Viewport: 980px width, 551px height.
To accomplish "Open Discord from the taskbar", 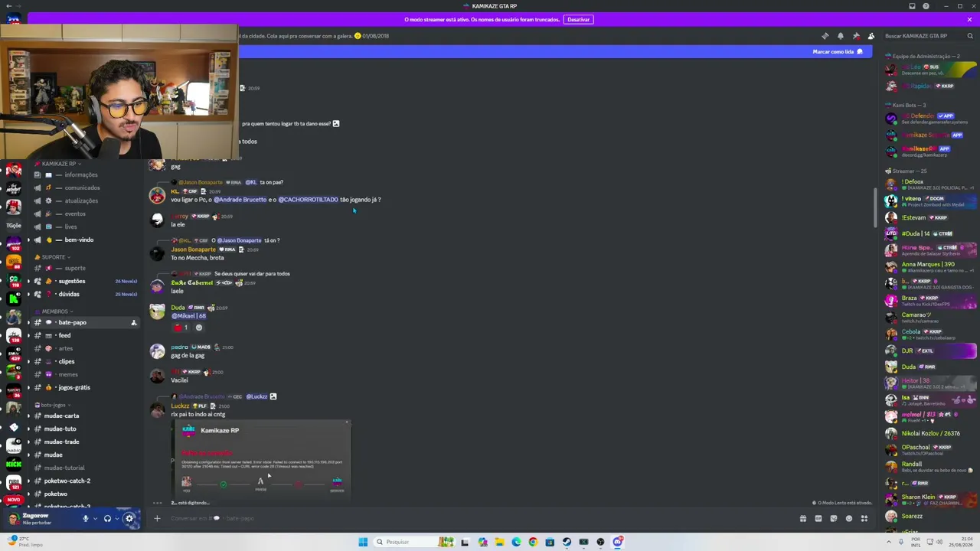I will click(x=617, y=542).
